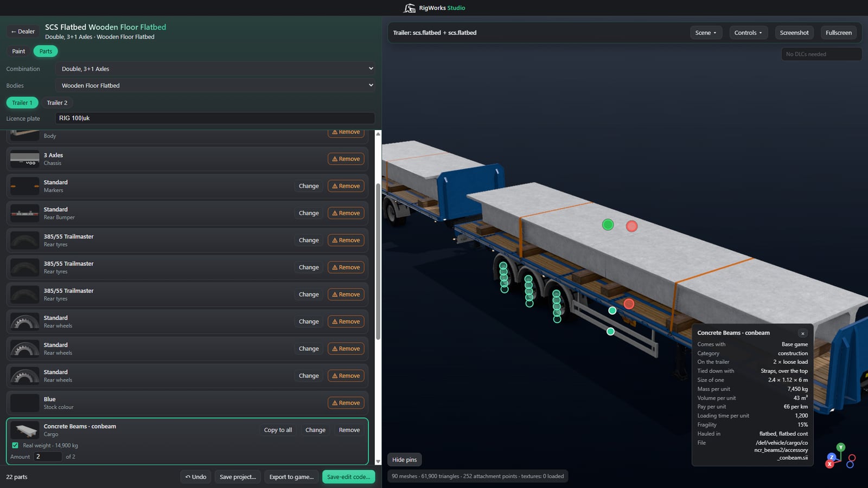Undo the last action
868x488 pixels.
point(195,477)
